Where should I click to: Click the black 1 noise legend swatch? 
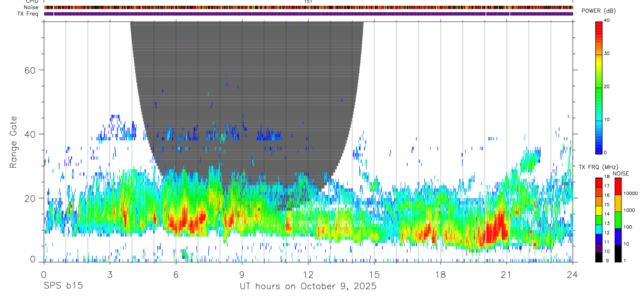click(x=618, y=253)
